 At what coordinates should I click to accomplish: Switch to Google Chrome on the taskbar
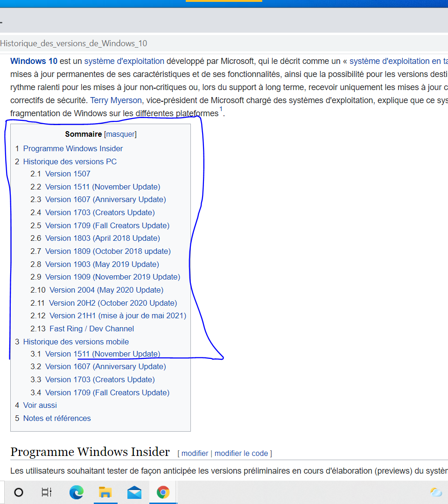click(163, 492)
